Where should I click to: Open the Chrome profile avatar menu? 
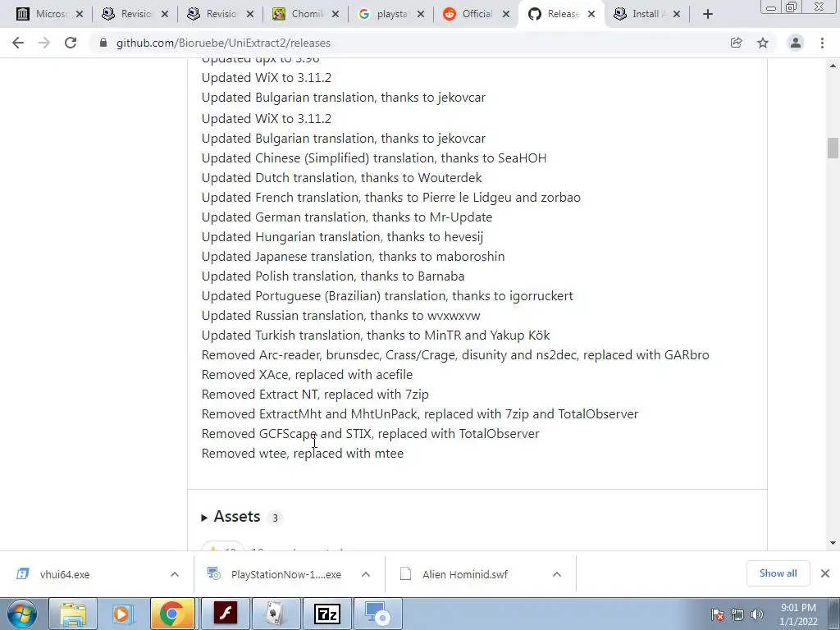796,43
